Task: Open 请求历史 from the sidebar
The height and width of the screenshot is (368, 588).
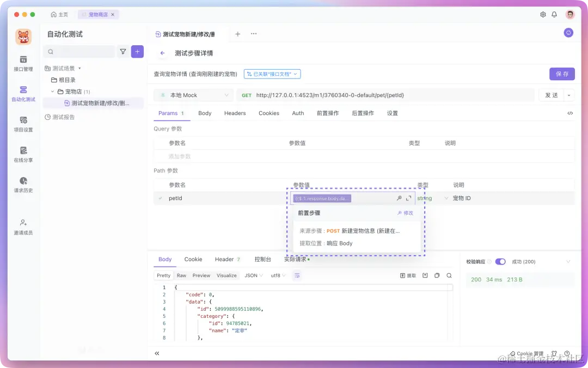Action: coord(22,185)
